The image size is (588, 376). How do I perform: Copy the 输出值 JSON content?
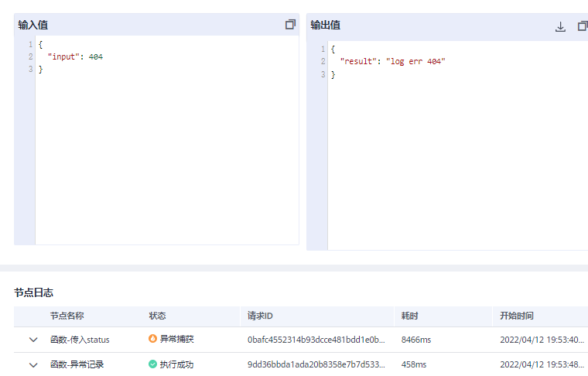(583, 26)
